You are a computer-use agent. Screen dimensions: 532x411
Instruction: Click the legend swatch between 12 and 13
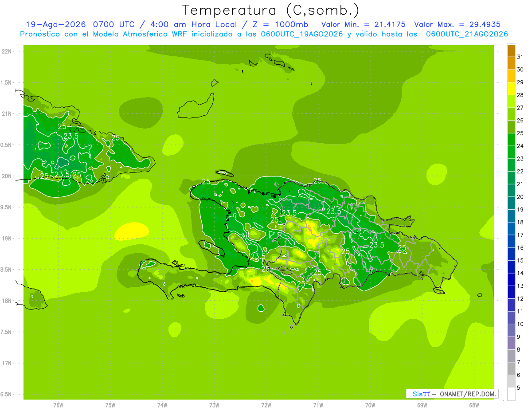click(x=511, y=292)
